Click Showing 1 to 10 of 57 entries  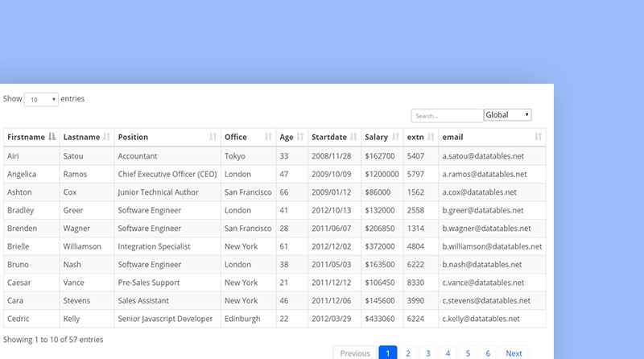[53, 340]
